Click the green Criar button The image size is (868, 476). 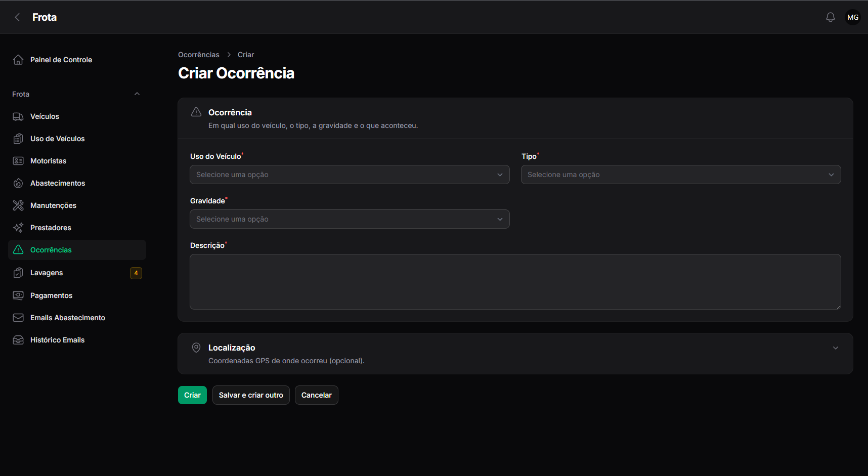tap(192, 395)
